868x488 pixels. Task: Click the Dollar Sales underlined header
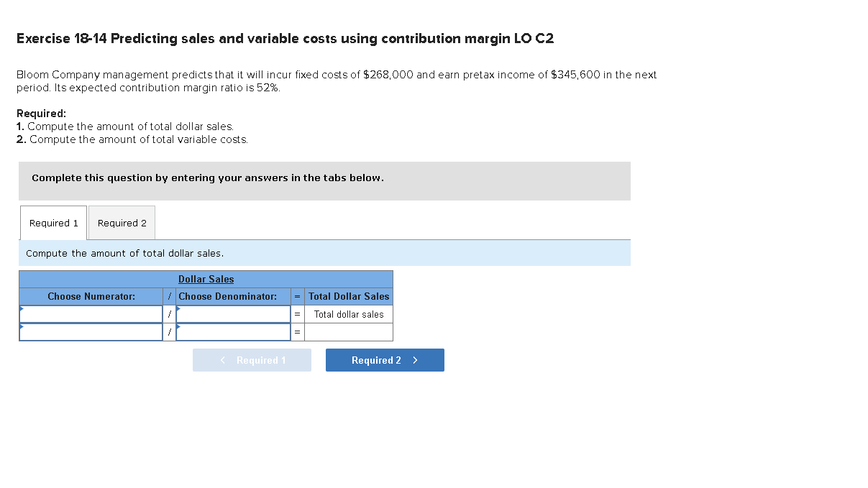click(x=206, y=279)
